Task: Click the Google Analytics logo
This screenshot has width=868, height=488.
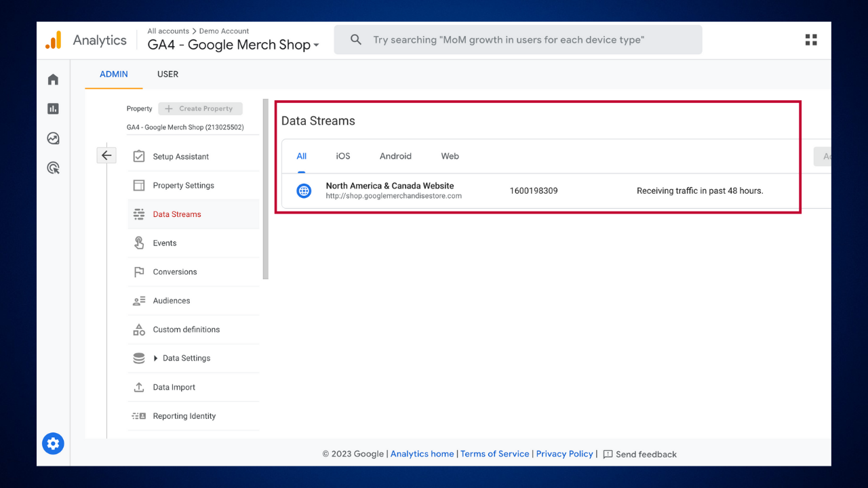Action: point(54,40)
